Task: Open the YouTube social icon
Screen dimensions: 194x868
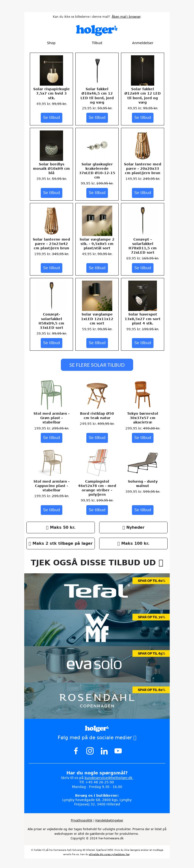Action: click(118, 751)
